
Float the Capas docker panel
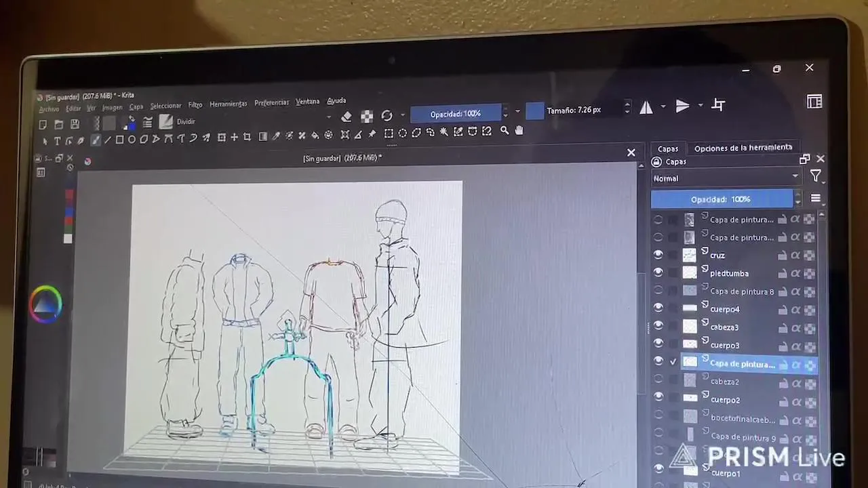[x=804, y=159]
